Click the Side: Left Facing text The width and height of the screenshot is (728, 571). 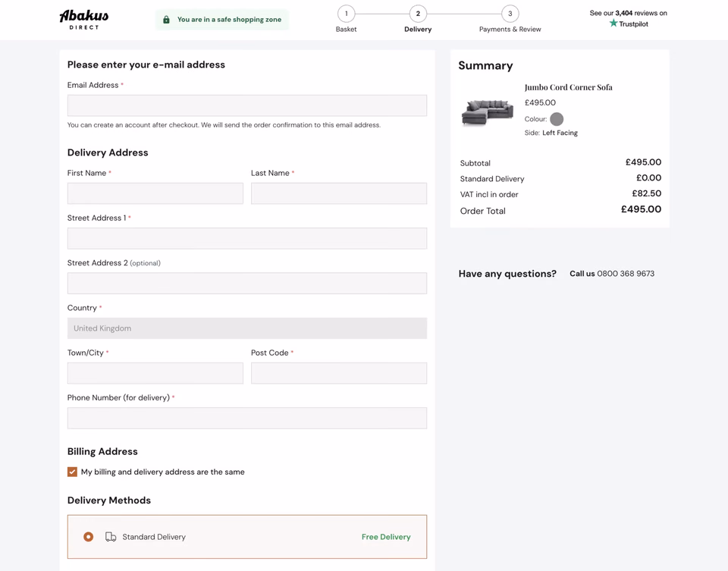551,133
